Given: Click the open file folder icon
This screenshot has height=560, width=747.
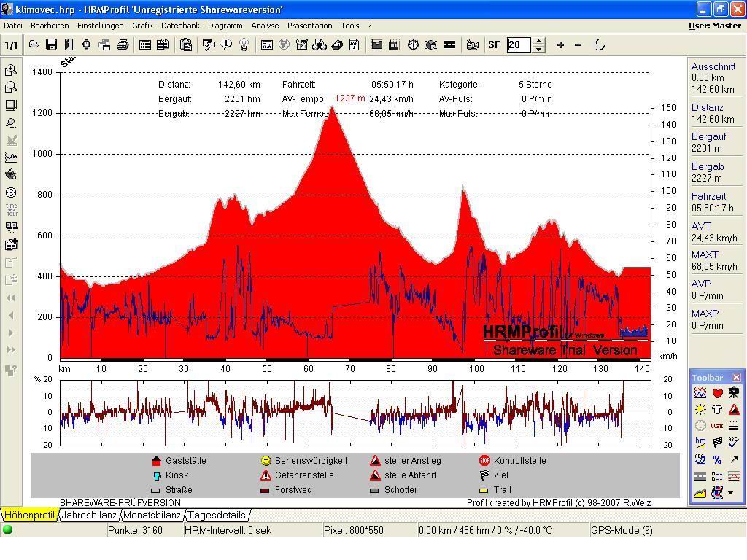Looking at the screenshot, I should coord(34,45).
